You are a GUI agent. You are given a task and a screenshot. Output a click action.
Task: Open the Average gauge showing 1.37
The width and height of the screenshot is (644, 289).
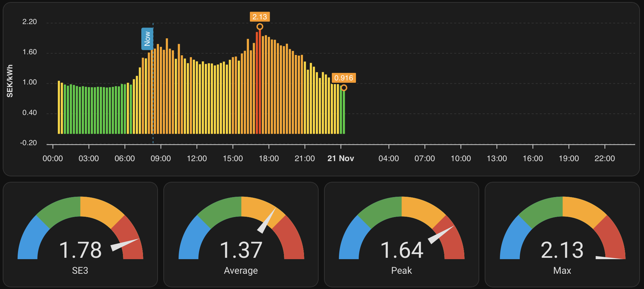241,234
